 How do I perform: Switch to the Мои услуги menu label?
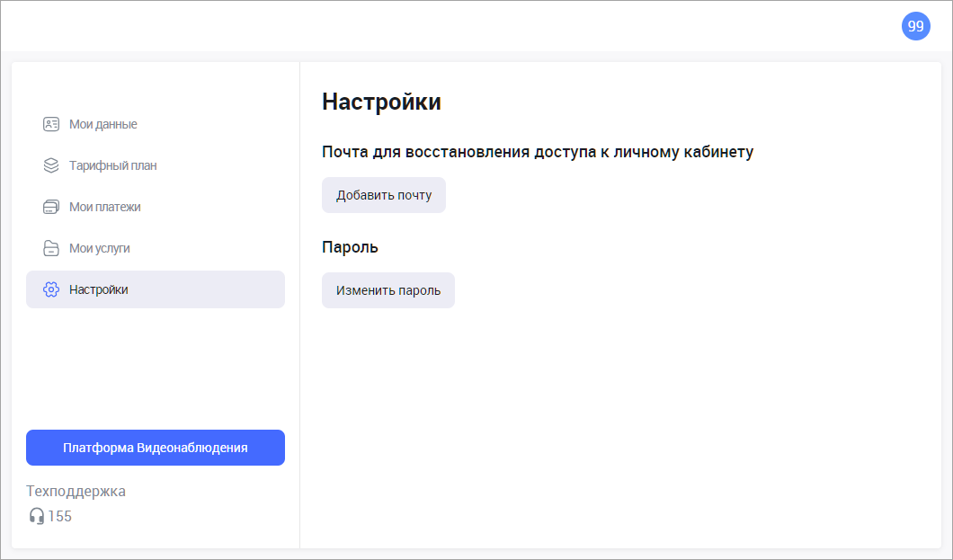coord(100,248)
